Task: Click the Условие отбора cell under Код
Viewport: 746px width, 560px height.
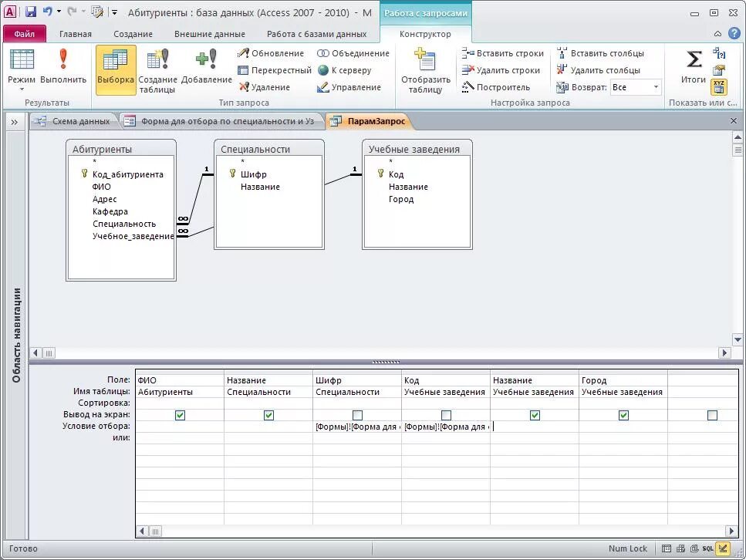Action: (446, 427)
